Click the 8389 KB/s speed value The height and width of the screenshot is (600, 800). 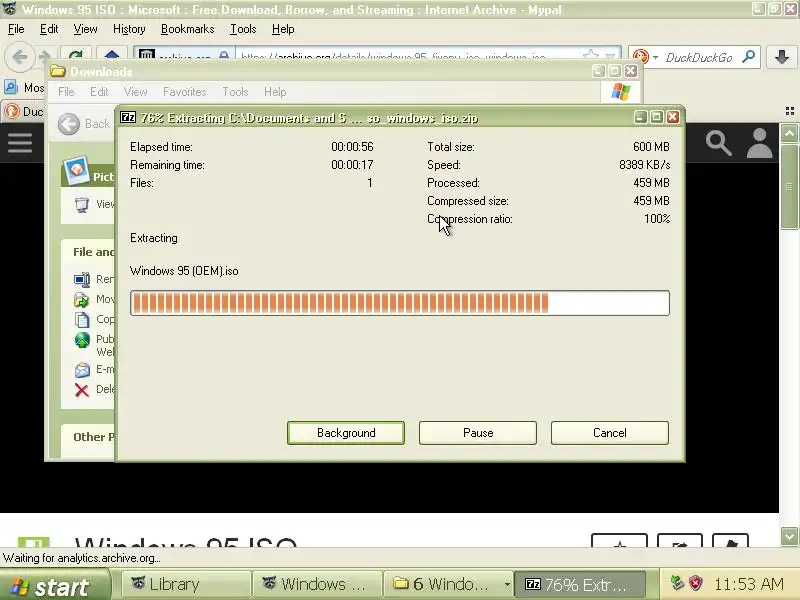coord(644,165)
